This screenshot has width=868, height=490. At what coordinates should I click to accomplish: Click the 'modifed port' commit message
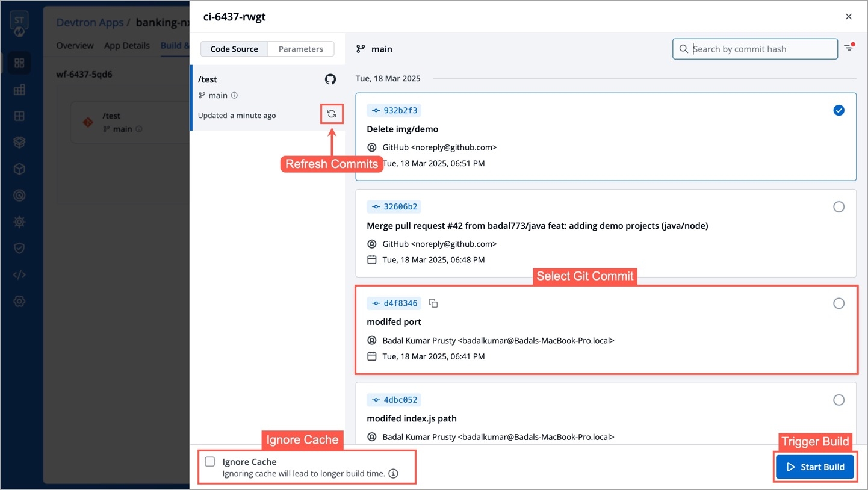click(x=394, y=322)
